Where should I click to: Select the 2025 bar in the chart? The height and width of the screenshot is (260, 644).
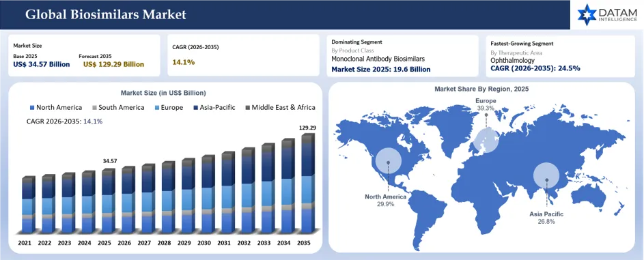(109, 201)
